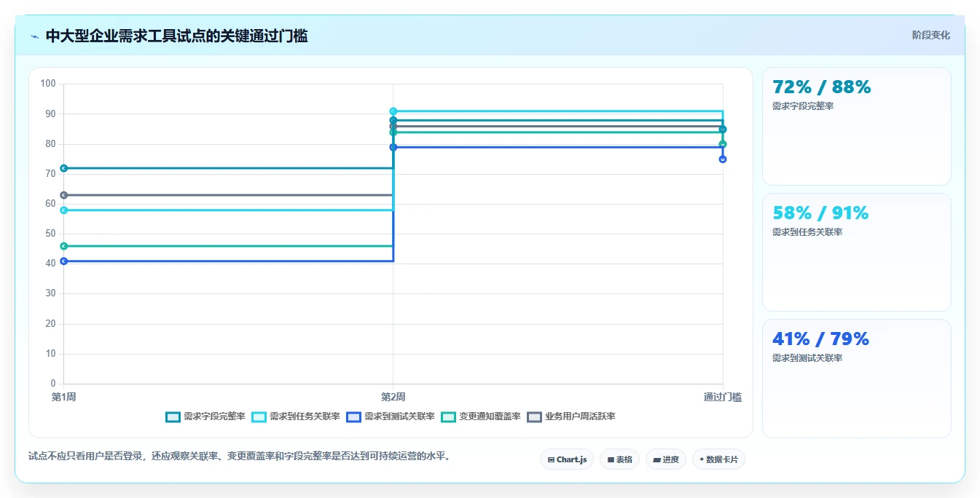Viewport: 980px width, 498px height.
Task: Click the cyan 第2周 data point at 91
Action: 393,111
